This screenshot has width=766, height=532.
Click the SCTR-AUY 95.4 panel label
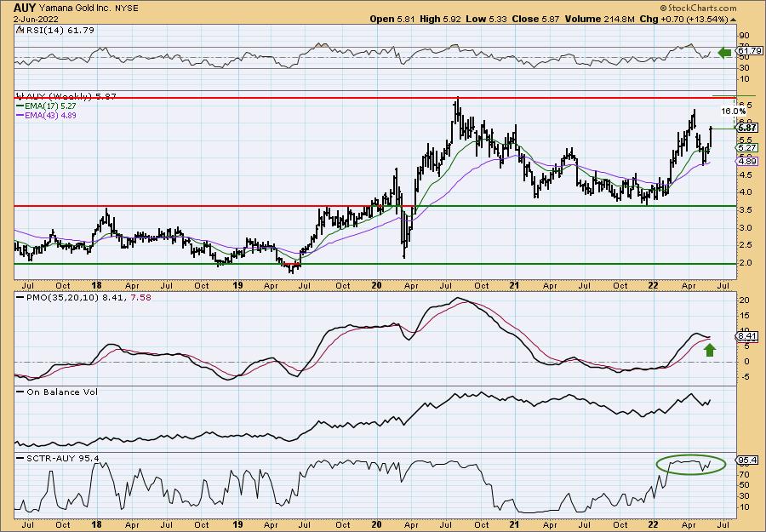coord(62,459)
